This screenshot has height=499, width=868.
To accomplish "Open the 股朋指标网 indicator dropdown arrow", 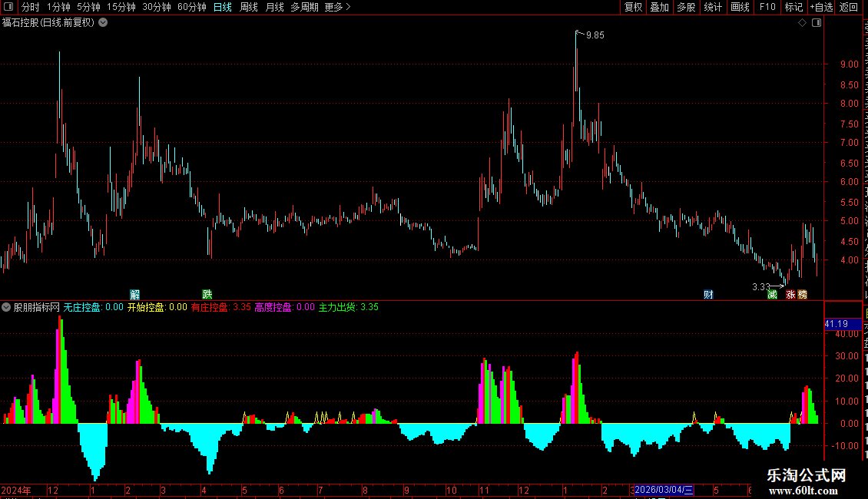I will tap(6, 307).
